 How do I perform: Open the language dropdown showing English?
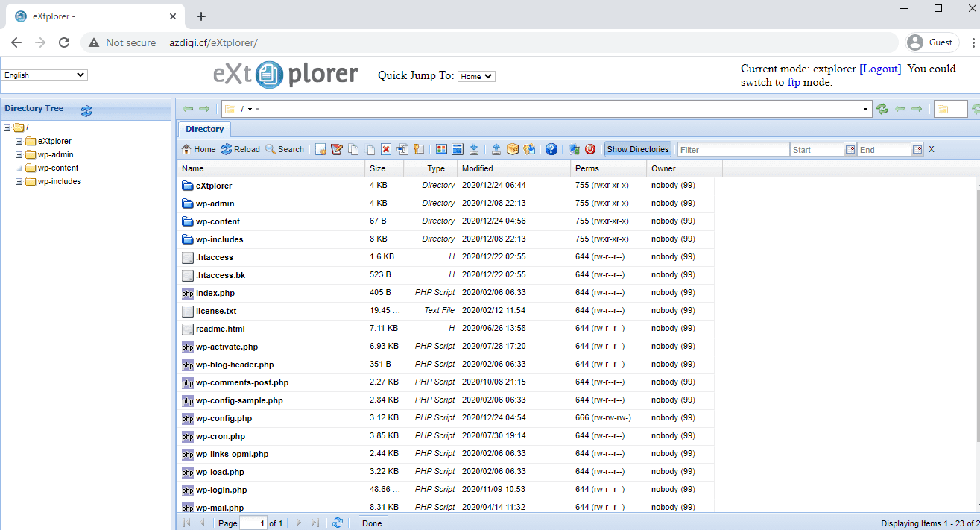coord(45,75)
